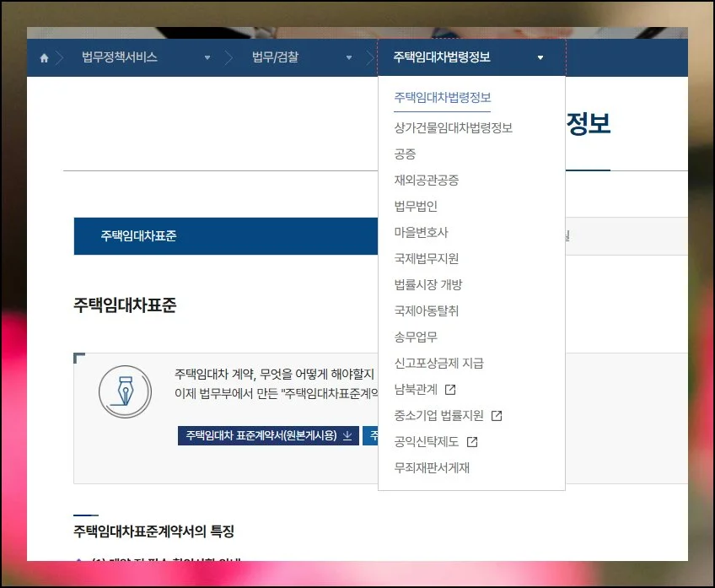
Task: Expand the 법무정책서비스 breadcrumb dropdown
Action: [207, 58]
